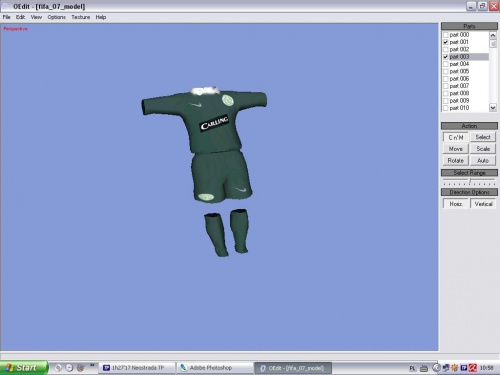Uncheck the part 003 checkbox

pos(445,57)
